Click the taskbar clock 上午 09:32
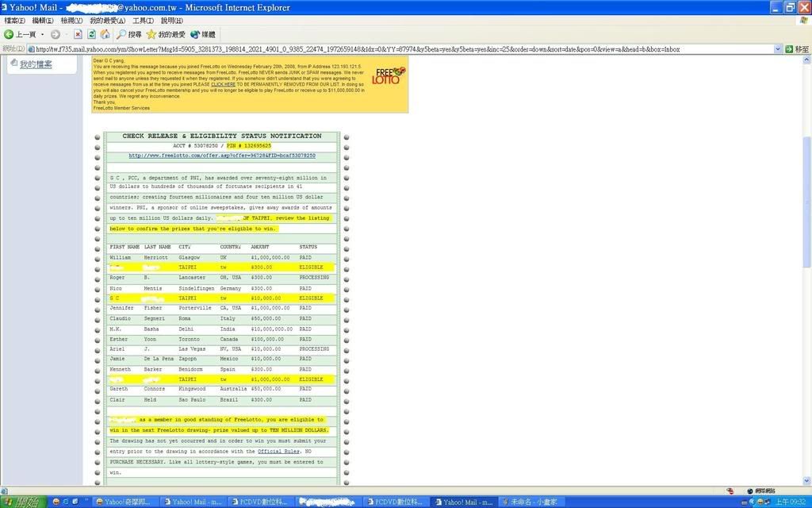The width and height of the screenshot is (812, 508). 791,502
